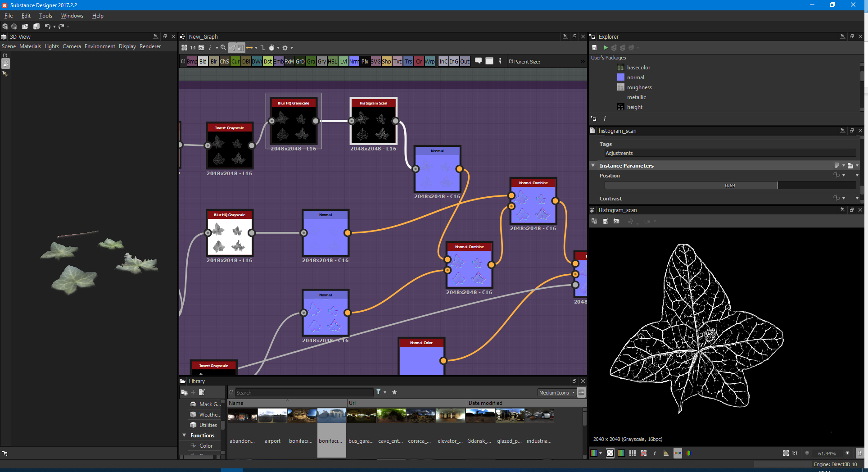Viewport: 868px width, 472px height.
Task: Toggle the graph info icon in graph toolbar
Action: (x=210, y=47)
